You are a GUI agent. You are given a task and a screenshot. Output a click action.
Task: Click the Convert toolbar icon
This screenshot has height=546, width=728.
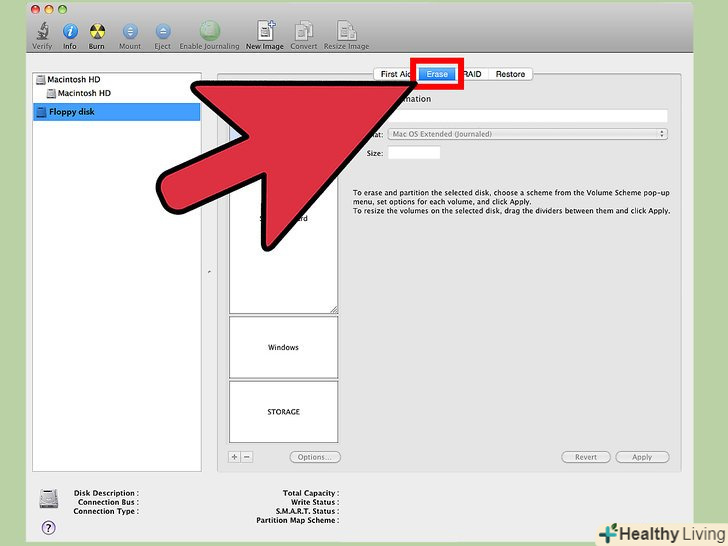pyautogui.click(x=304, y=31)
